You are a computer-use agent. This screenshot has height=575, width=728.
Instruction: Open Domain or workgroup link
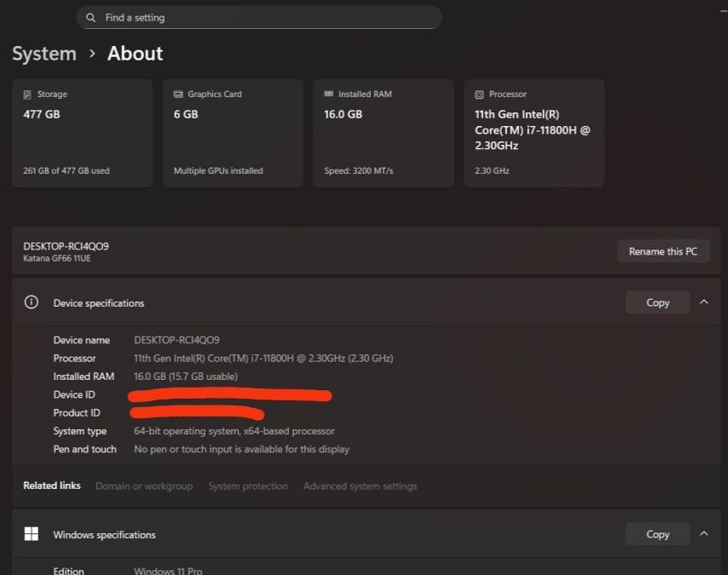[144, 486]
